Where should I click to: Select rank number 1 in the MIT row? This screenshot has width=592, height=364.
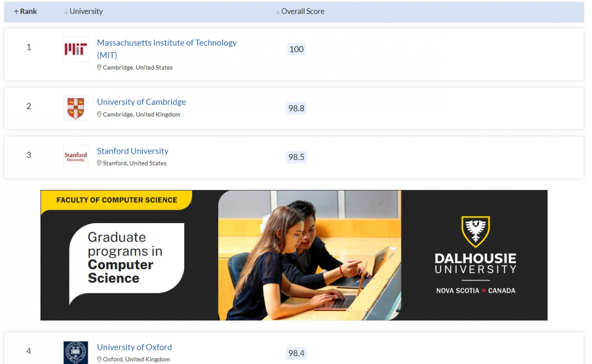click(29, 47)
